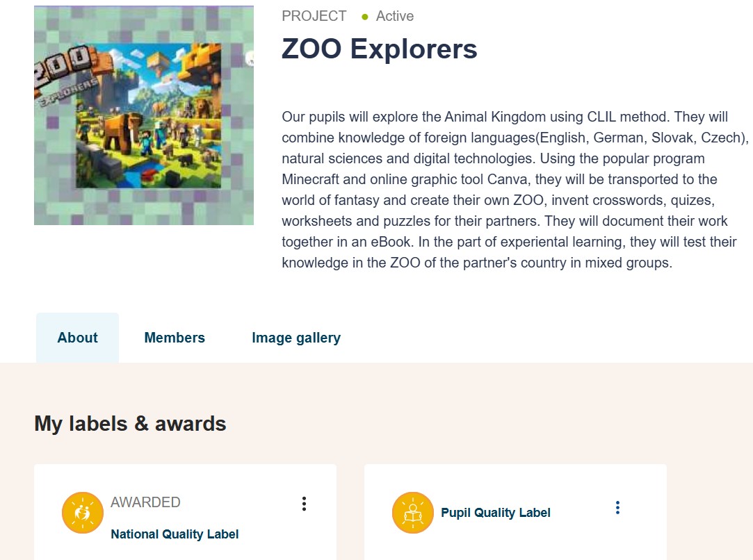The height and width of the screenshot is (560, 753).
Task: Click the Pupil Quality Label badge icon
Action: point(413,513)
